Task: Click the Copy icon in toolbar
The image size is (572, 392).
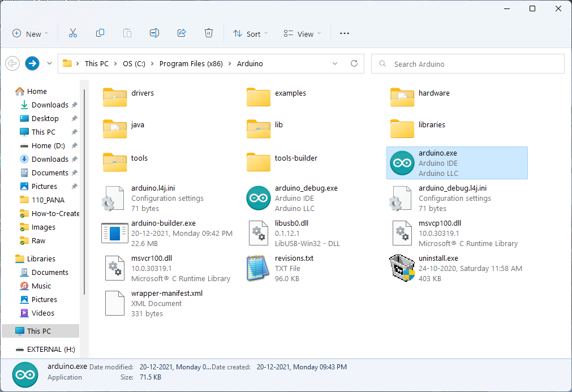Action: click(100, 33)
